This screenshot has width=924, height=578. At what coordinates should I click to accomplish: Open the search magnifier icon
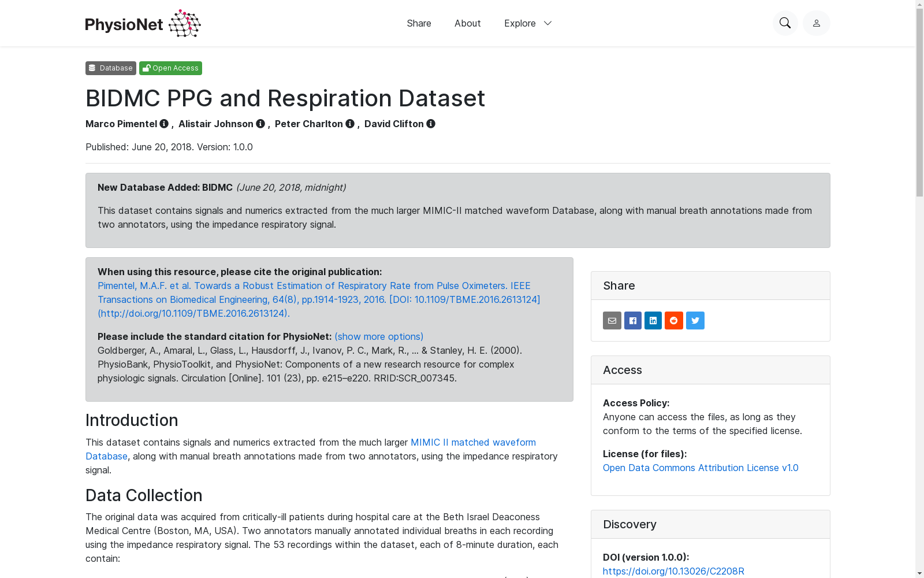coord(785,23)
